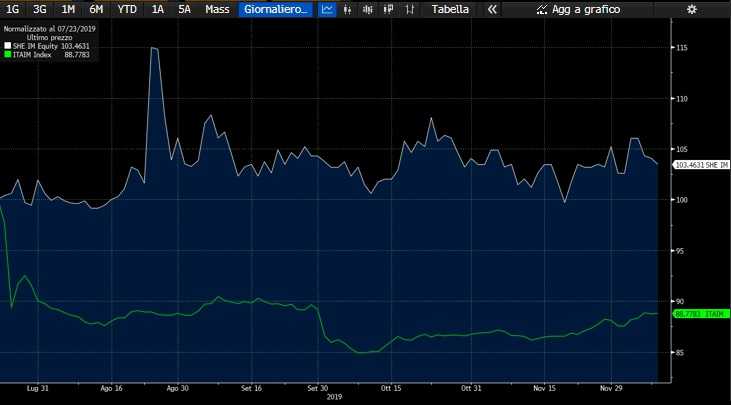Toggle the YTD time range

pos(128,9)
